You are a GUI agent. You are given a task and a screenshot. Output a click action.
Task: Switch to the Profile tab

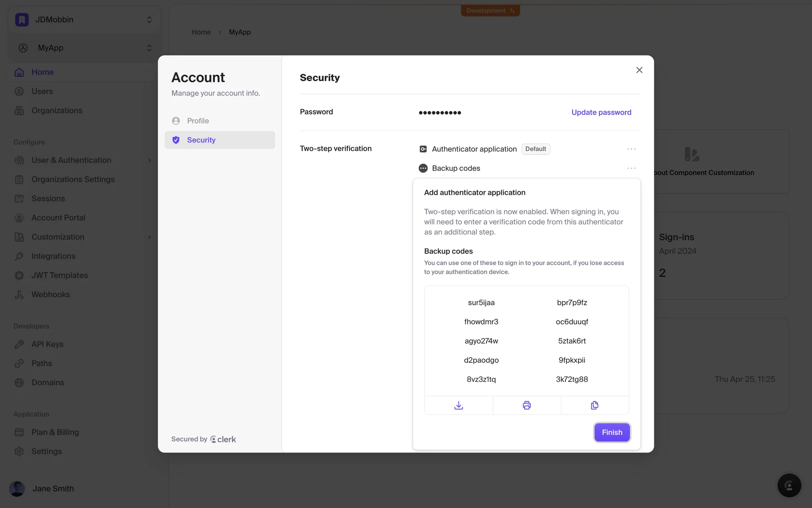pyautogui.click(x=198, y=121)
